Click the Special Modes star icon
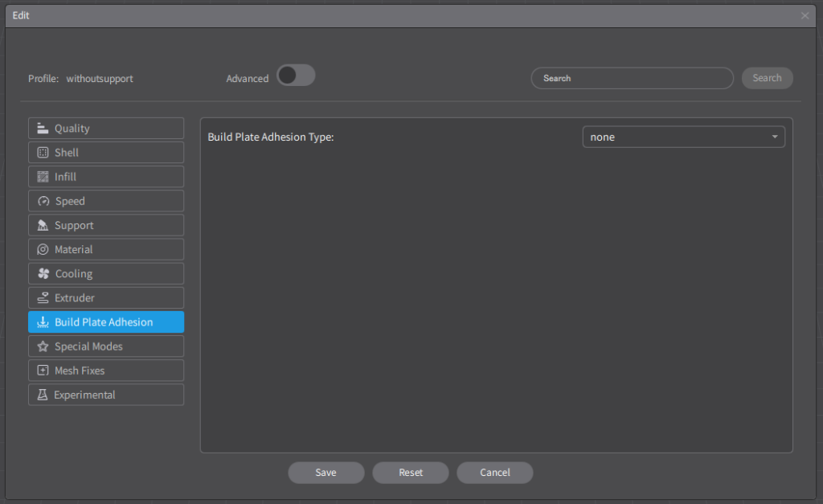 [43, 346]
